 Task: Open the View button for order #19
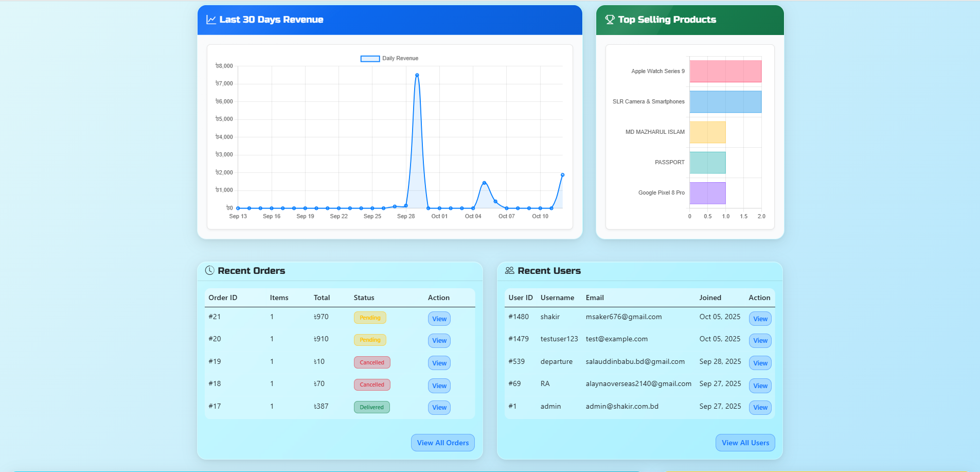[439, 363]
